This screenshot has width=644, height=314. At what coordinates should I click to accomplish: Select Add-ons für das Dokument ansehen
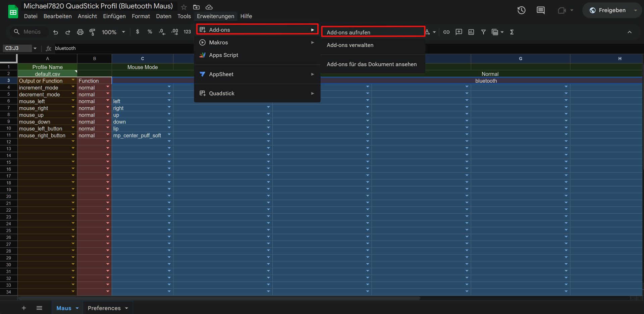[x=373, y=64]
